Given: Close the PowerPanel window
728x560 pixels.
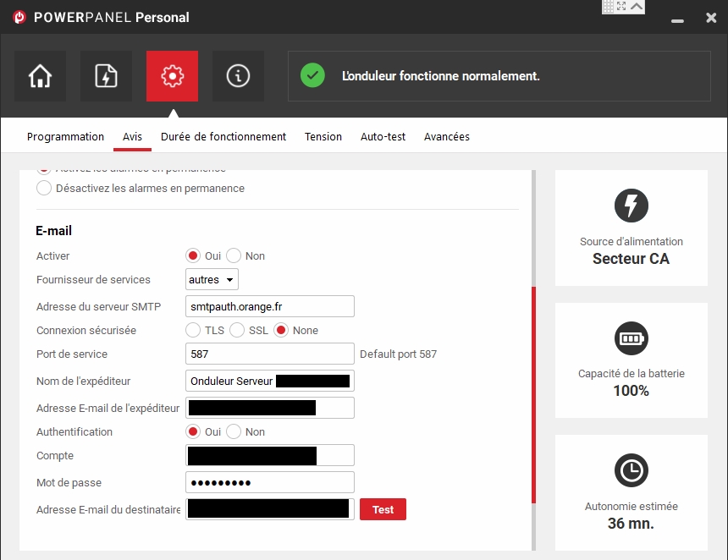Looking at the screenshot, I should 711,18.
